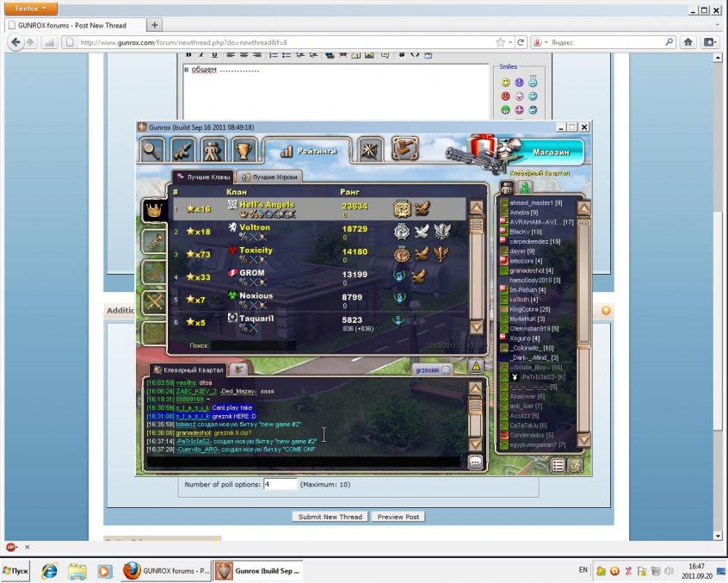Screen dimensions: 728x583
Task: Toggle the player list view button
Action: pos(558,465)
